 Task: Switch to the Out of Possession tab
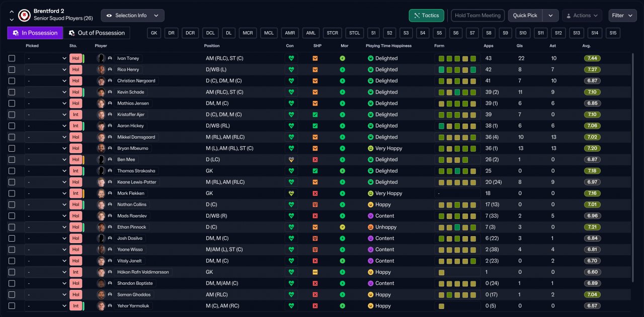97,33
